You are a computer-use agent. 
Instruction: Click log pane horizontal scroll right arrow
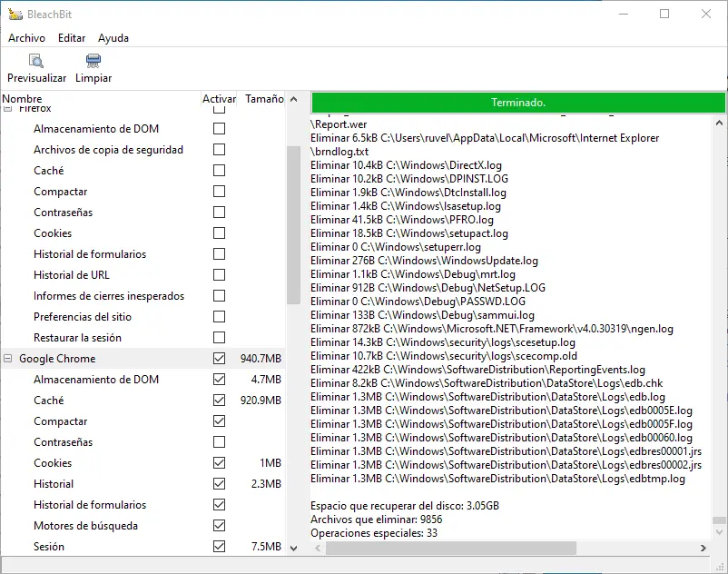tap(703, 548)
